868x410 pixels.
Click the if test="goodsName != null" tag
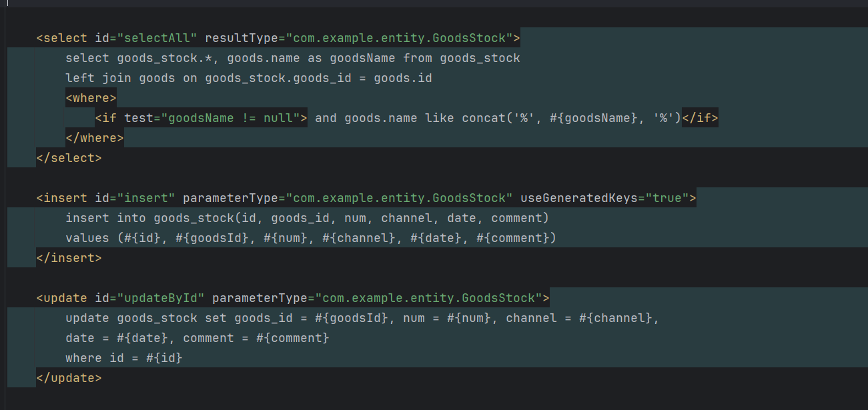pyautogui.click(x=201, y=118)
